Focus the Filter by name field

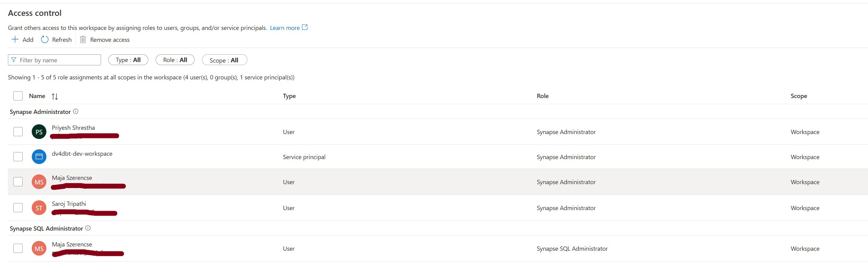[54, 60]
